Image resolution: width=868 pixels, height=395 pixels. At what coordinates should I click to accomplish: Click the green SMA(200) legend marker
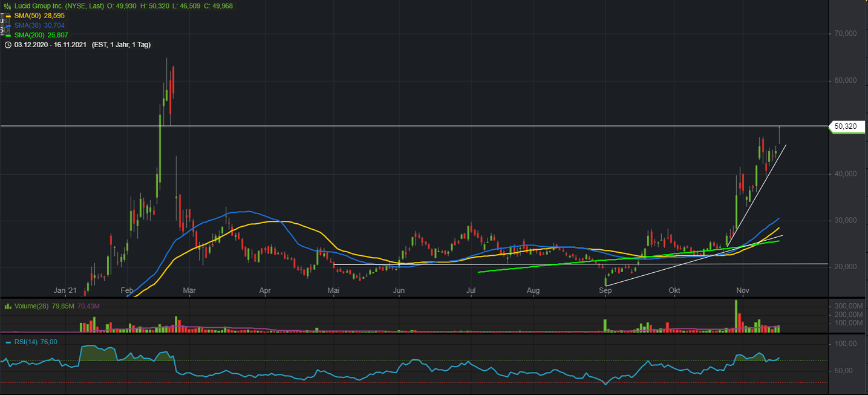tap(7, 35)
